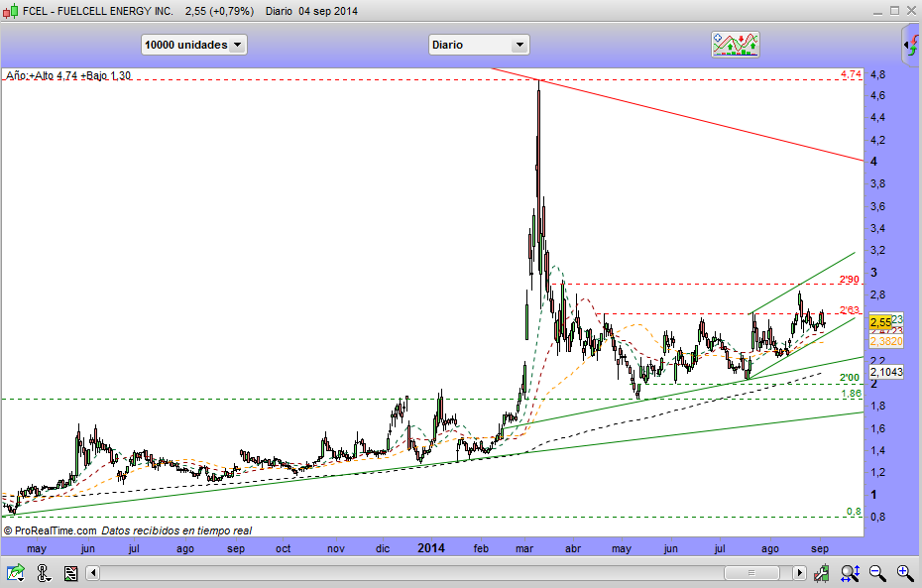Maximize the chart window
Viewport: 922px width, 588px height.
pos(895,11)
